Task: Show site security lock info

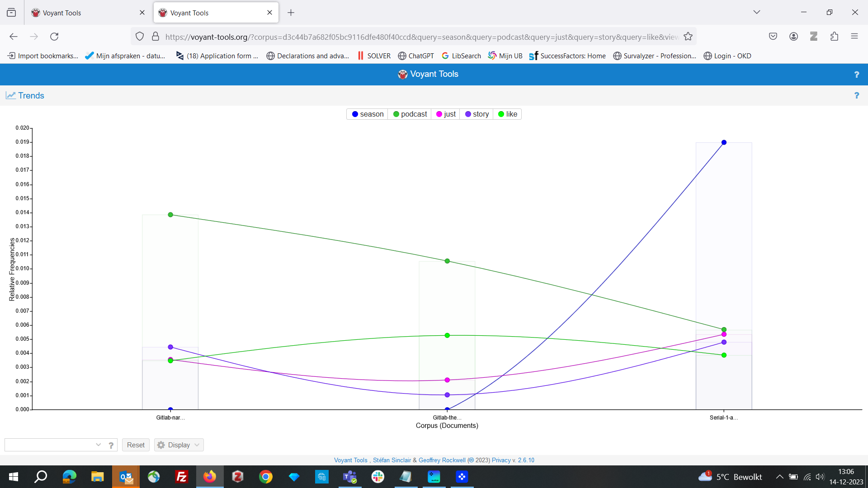Action: pyautogui.click(x=156, y=37)
